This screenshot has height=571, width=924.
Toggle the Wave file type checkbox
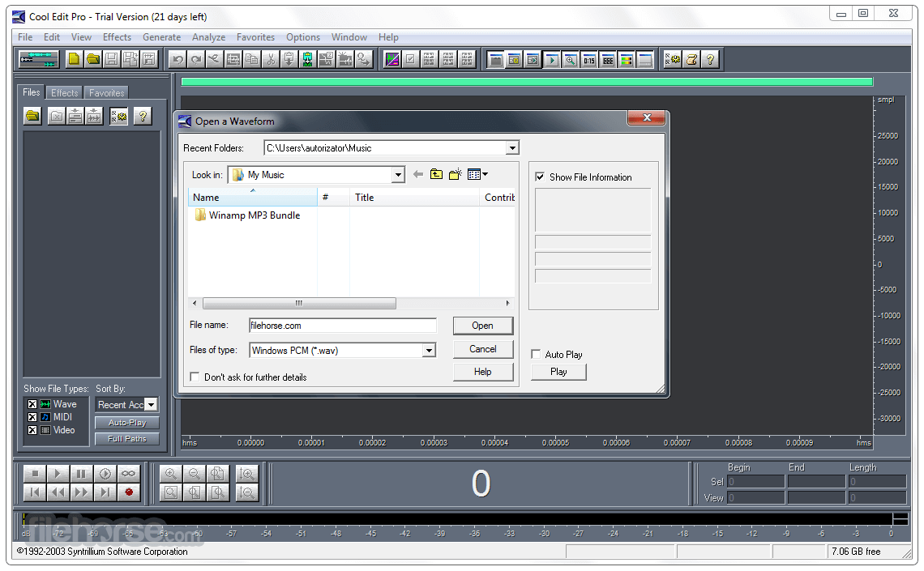32,404
